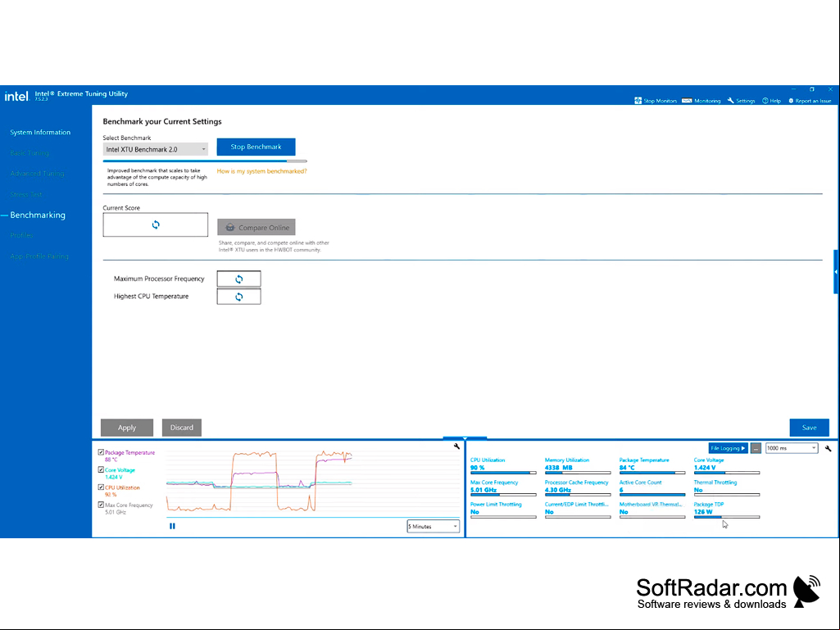Minimize the Intel Extreme Tuning Utility window
The width and height of the screenshot is (840, 630).
pos(793,89)
